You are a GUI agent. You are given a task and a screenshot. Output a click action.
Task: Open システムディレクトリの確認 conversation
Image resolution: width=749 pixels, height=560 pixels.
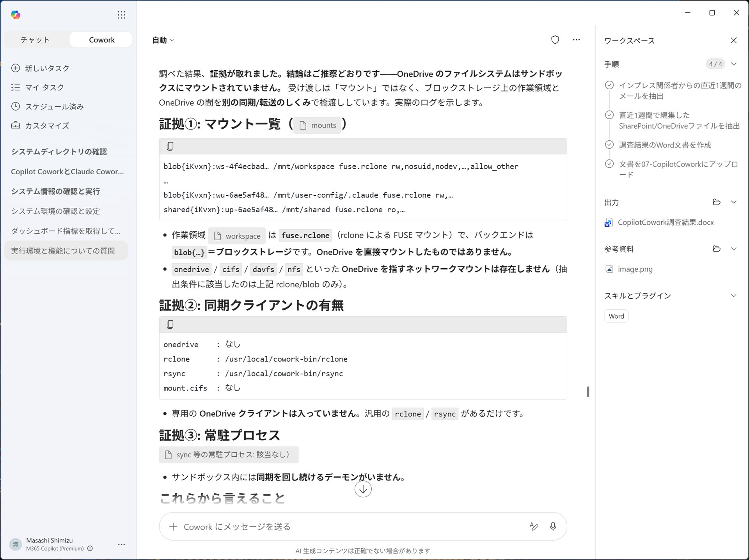pos(59,152)
